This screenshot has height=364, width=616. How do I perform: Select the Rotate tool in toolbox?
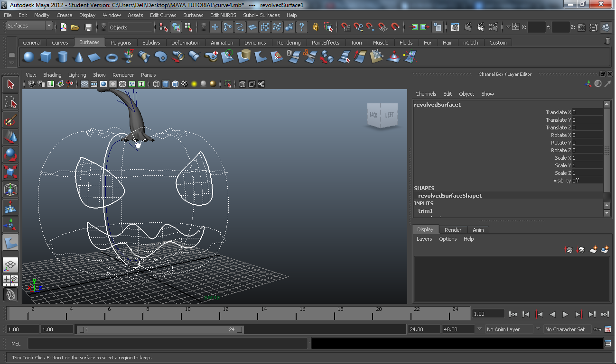10,155
